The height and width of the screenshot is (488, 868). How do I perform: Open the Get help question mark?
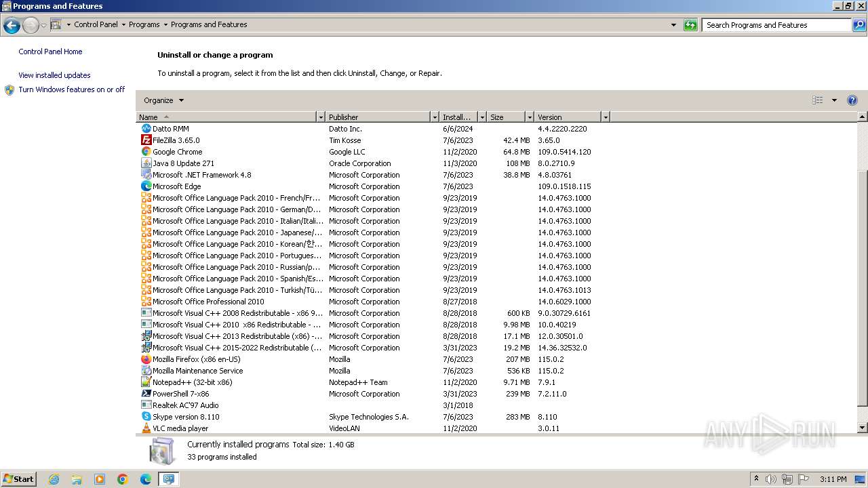(852, 100)
